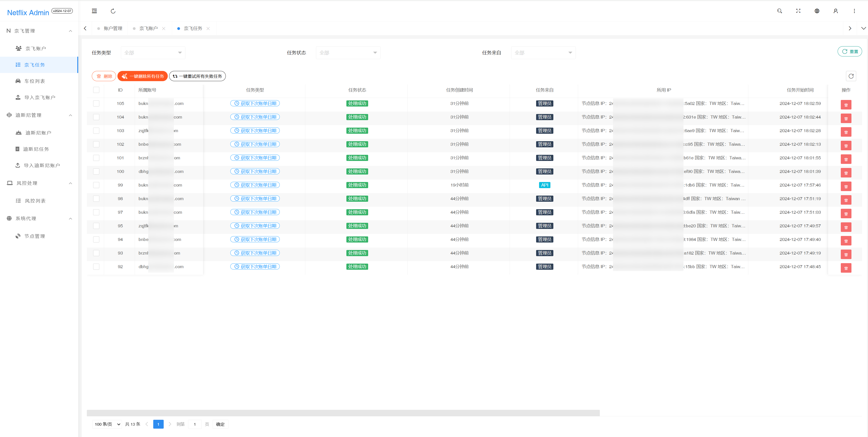Collapse the 风控处理 sidebar group
The image size is (868, 437).
(x=39, y=183)
